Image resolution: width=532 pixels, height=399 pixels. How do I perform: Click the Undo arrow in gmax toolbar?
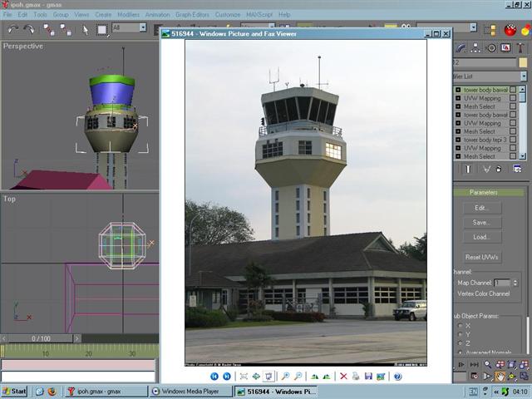pos(12,29)
